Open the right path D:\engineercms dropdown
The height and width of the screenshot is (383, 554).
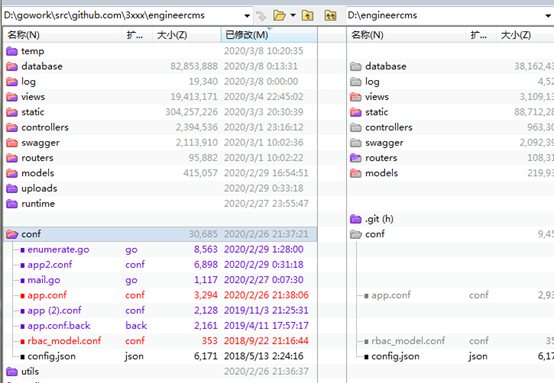pos(548,16)
